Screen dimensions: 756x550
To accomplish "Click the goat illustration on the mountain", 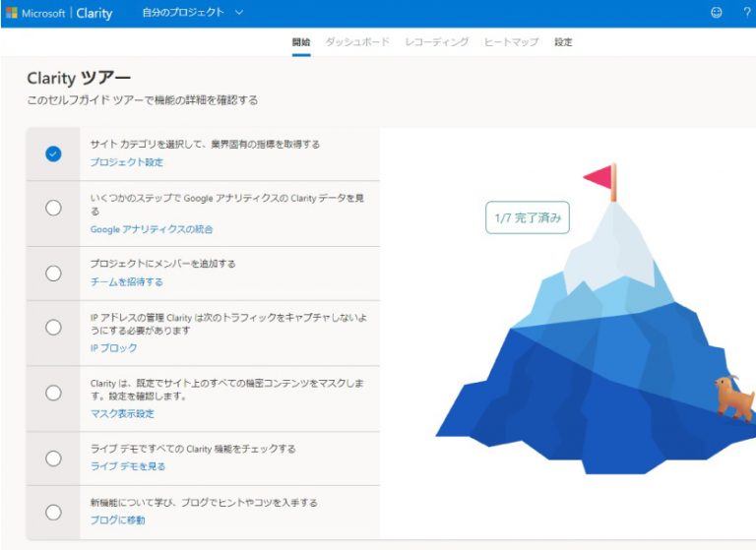I will click(x=734, y=398).
